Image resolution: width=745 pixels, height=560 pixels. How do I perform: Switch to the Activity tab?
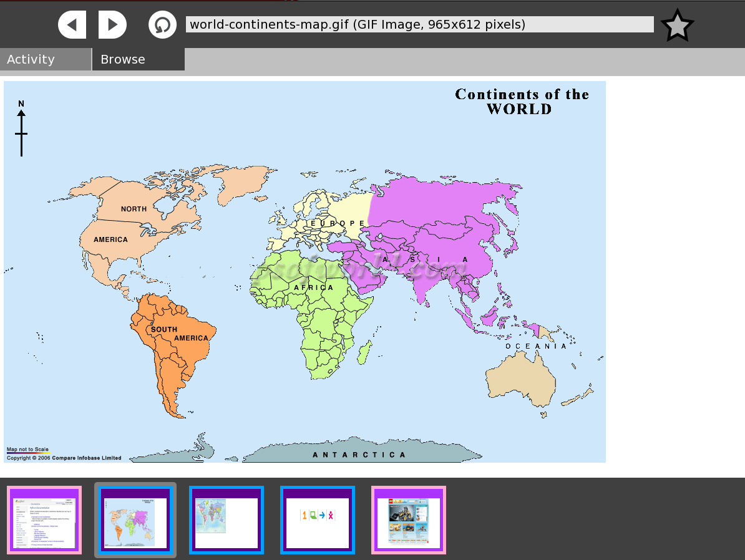pyautogui.click(x=46, y=59)
